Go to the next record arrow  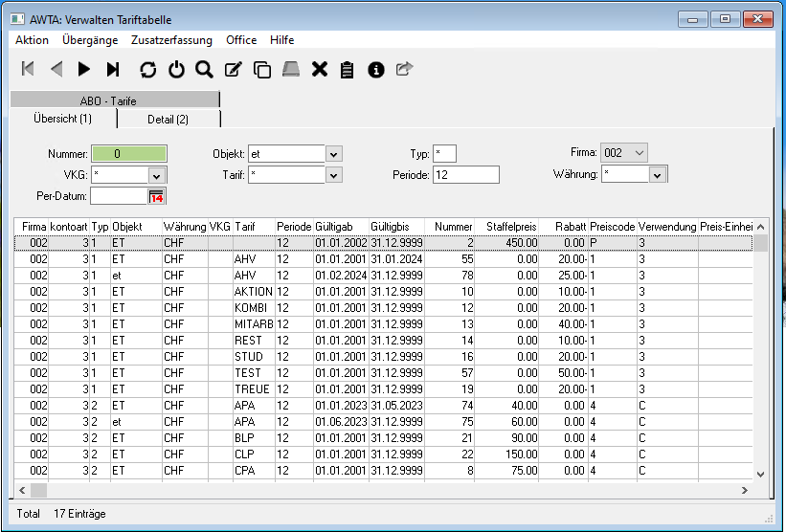pyautogui.click(x=84, y=69)
